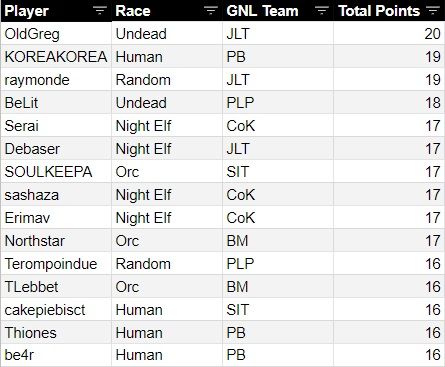Open the Player column filter icon
445x367 pixels.
[99, 11]
